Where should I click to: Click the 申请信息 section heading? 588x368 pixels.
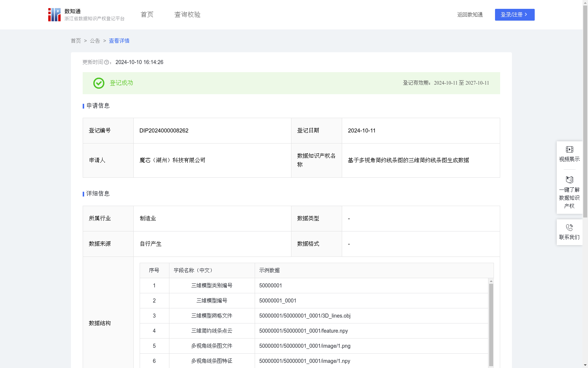pos(98,106)
